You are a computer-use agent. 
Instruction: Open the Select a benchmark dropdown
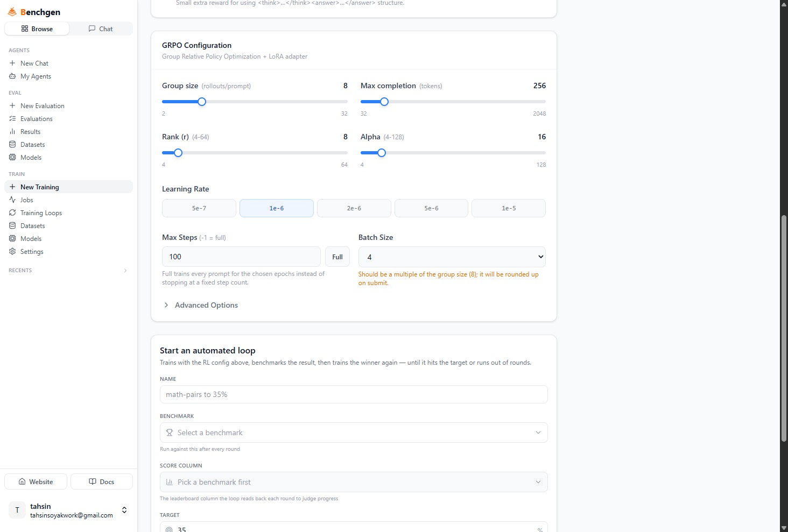[354, 432]
